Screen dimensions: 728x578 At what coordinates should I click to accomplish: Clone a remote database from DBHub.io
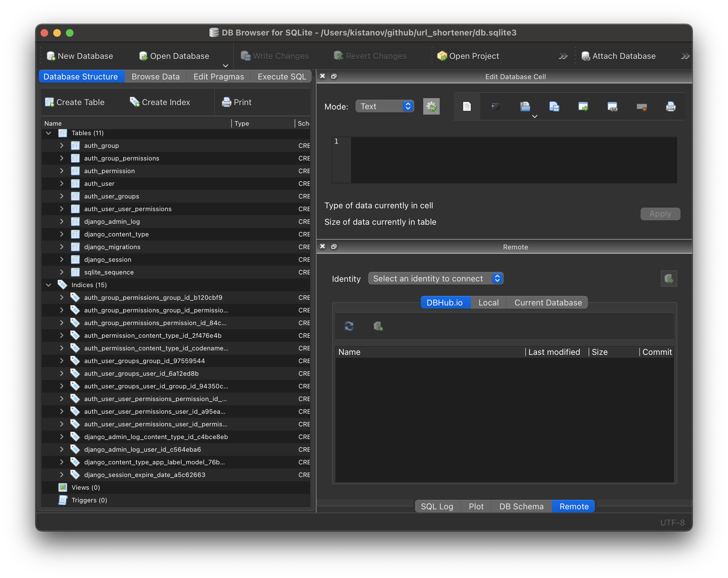[x=378, y=326]
